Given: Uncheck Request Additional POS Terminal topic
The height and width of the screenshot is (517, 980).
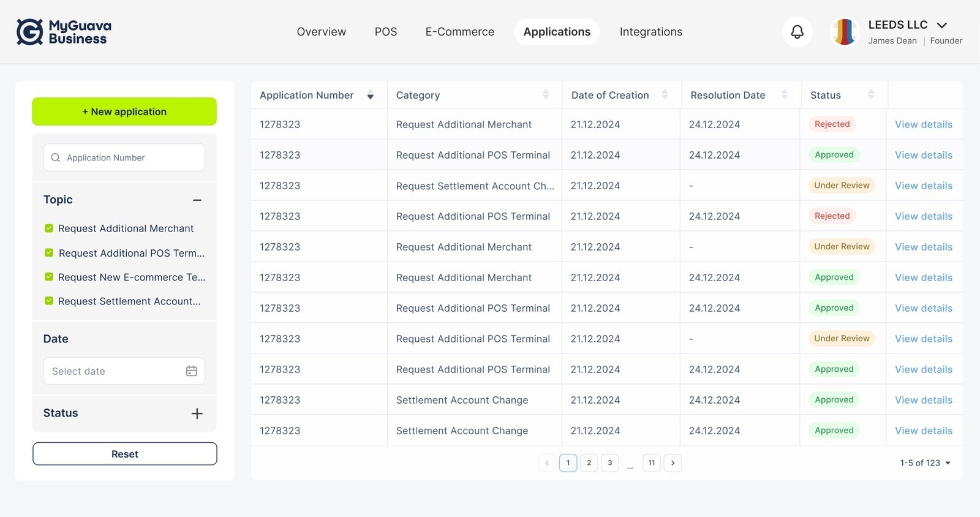Looking at the screenshot, I should (x=49, y=252).
